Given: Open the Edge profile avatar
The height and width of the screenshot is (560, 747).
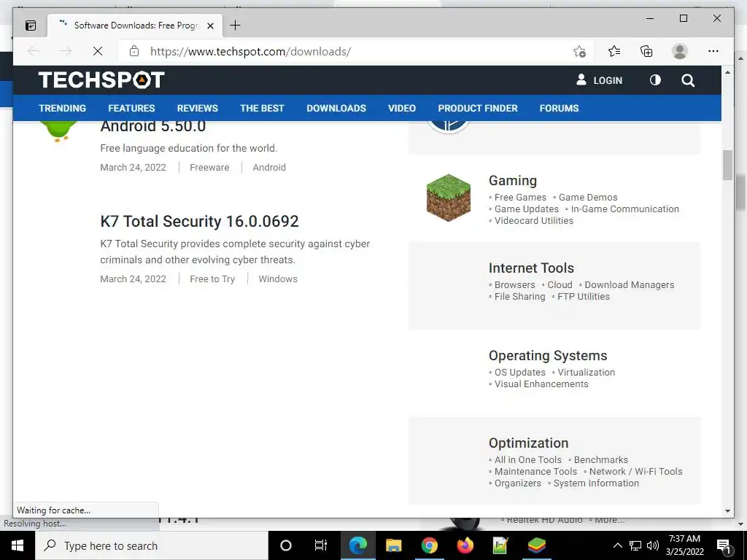Looking at the screenshot, I should [680, 51].
